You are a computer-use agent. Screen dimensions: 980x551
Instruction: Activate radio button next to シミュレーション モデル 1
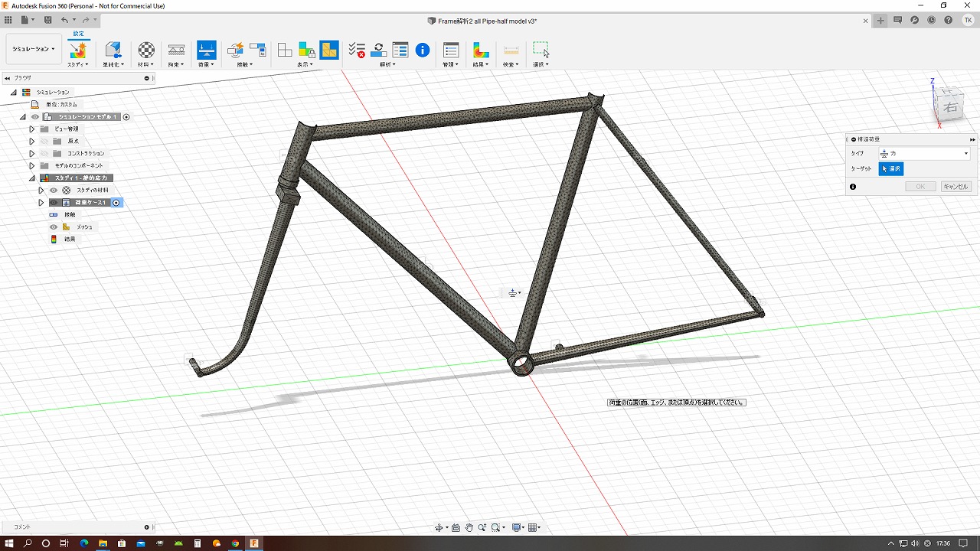[x=126, y=117]
